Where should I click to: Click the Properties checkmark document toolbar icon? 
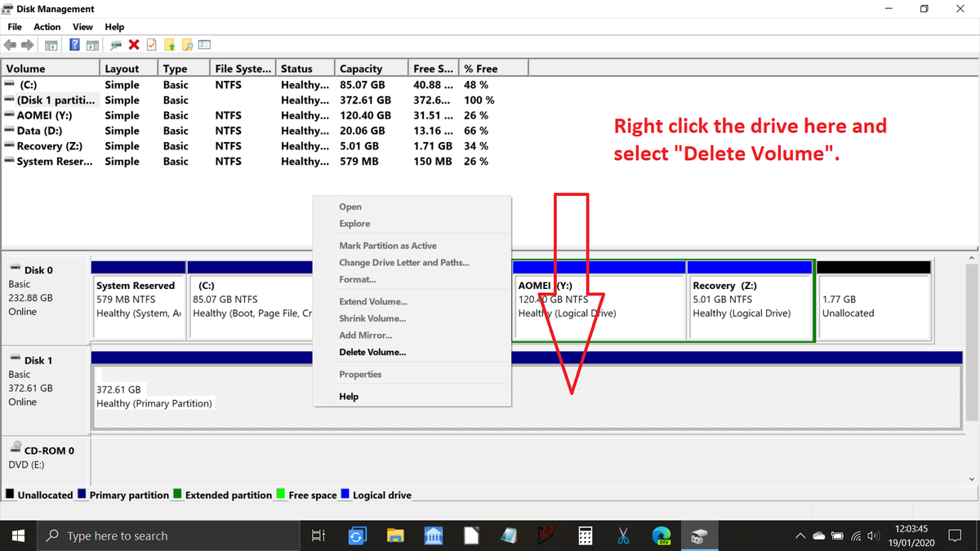(x=151, y=45)
